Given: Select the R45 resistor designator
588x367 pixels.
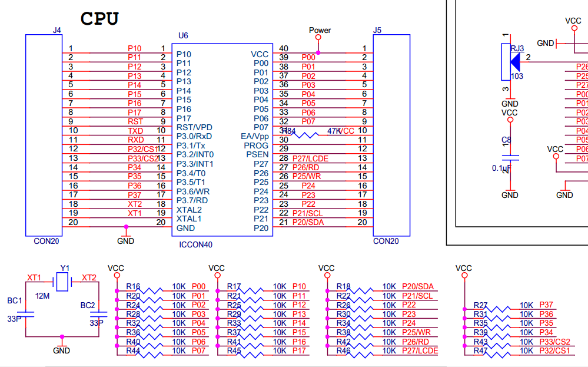Looking at the screenshot, I should [234, 351].
